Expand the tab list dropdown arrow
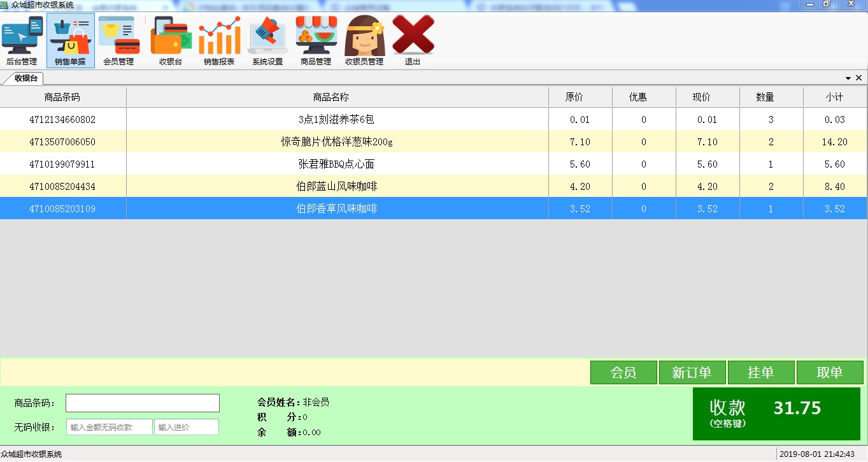This screenshot has height=462, width=868. click(x=848, y=78)
